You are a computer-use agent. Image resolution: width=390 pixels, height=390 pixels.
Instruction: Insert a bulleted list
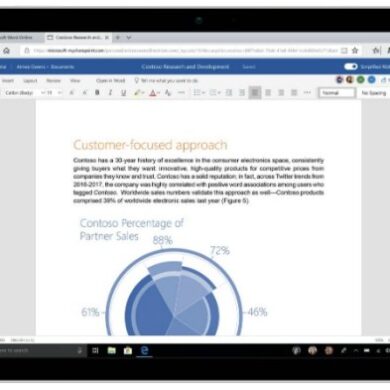(x=197, y=93)
